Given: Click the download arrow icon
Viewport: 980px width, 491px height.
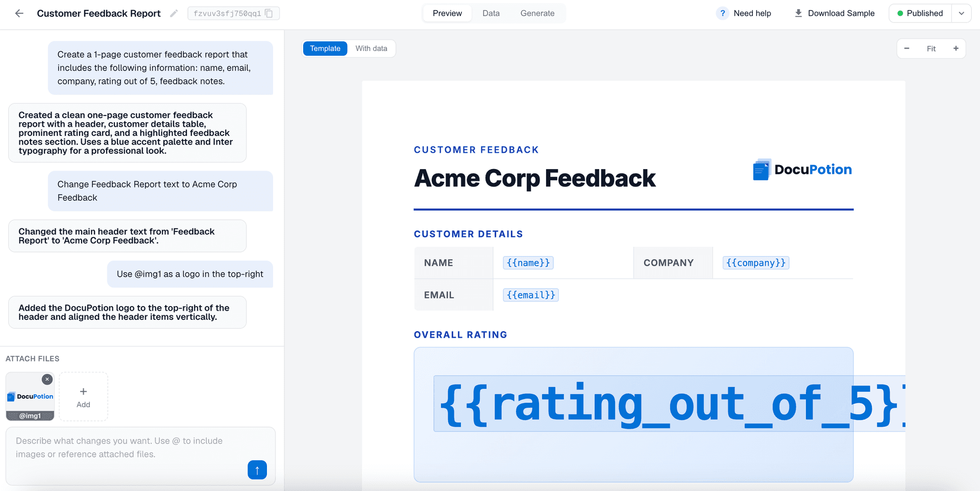Looking at the screenshot, I should (798, 13).
